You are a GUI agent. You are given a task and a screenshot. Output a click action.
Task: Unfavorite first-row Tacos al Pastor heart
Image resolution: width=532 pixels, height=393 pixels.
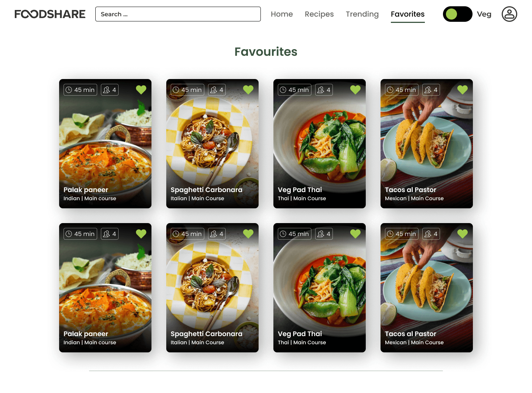[463, 90]
